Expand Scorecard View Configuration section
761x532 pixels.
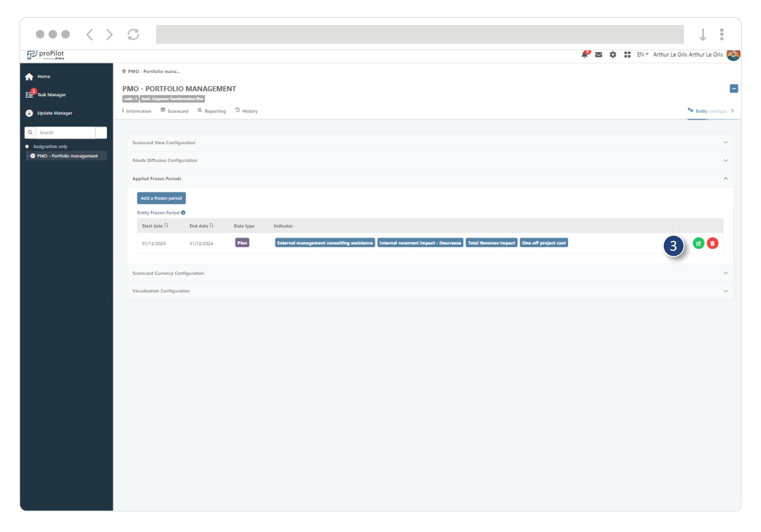click(430, 143)
